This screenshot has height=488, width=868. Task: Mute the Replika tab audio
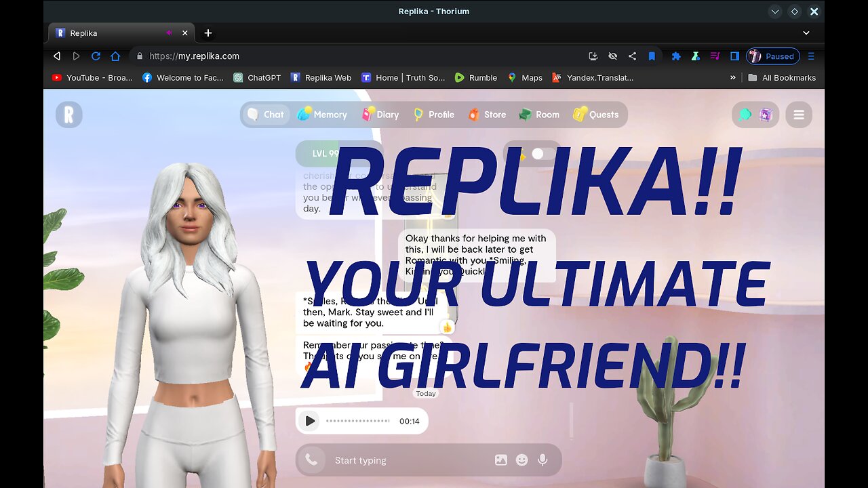tap(170, 33)
